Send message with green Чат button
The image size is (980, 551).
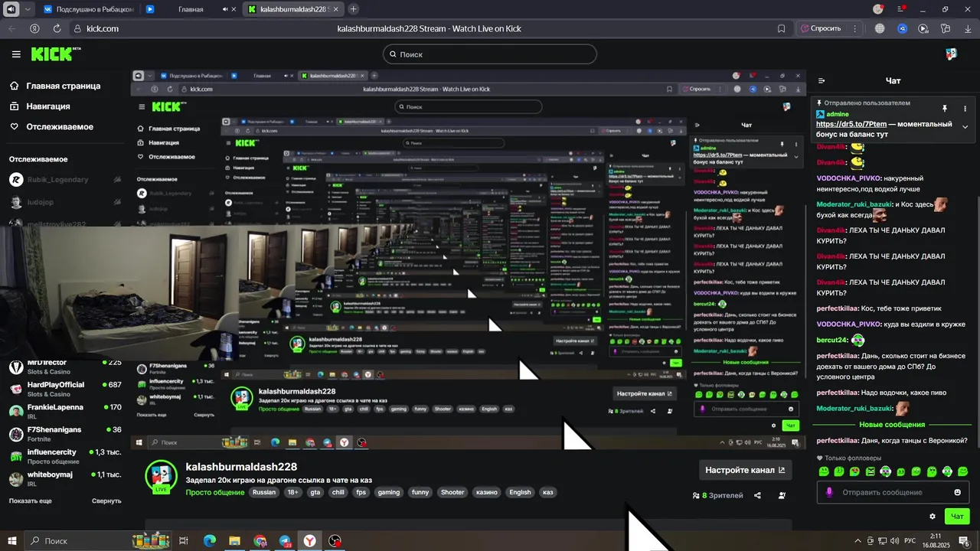[x=957, y=517]
